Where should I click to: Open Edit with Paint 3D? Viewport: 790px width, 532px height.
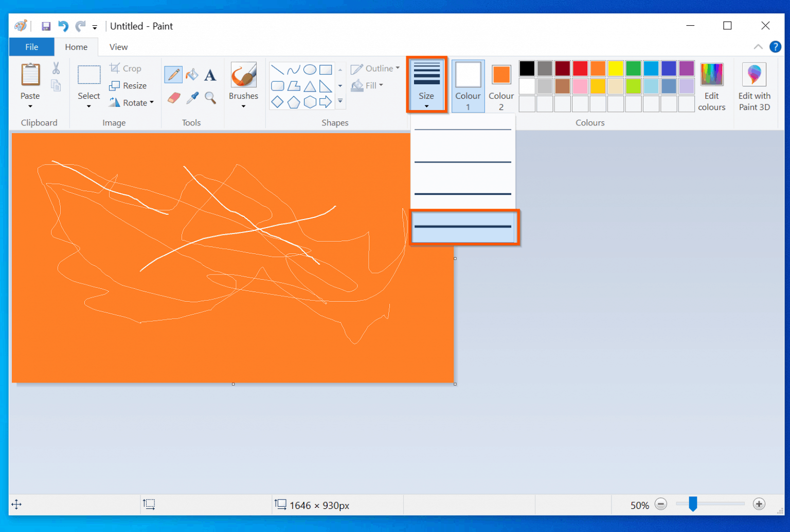coord(754,86)
